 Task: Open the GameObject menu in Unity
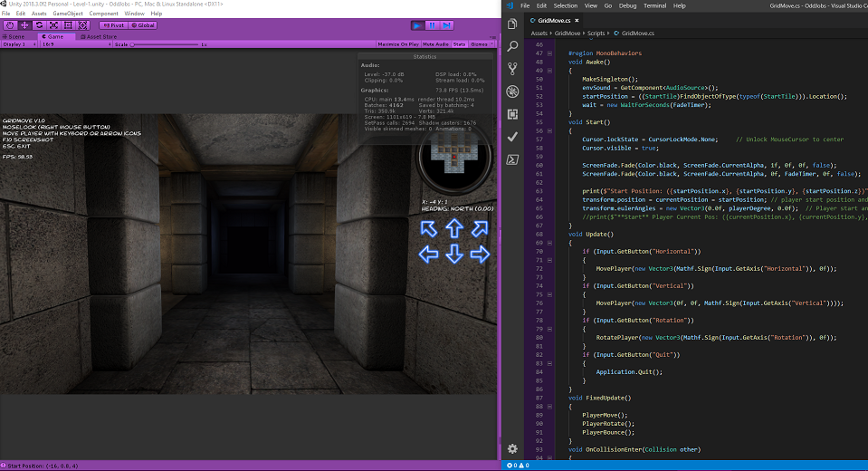(x=68, y=14)
